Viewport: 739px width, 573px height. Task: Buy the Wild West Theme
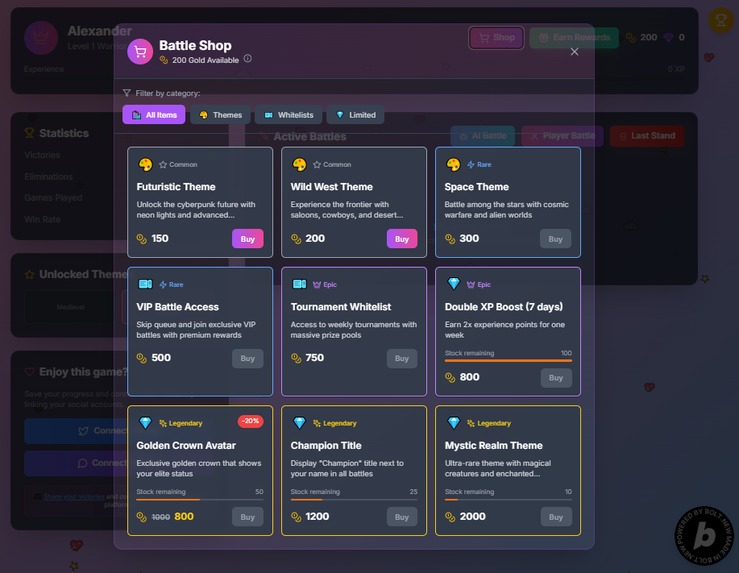402,239
